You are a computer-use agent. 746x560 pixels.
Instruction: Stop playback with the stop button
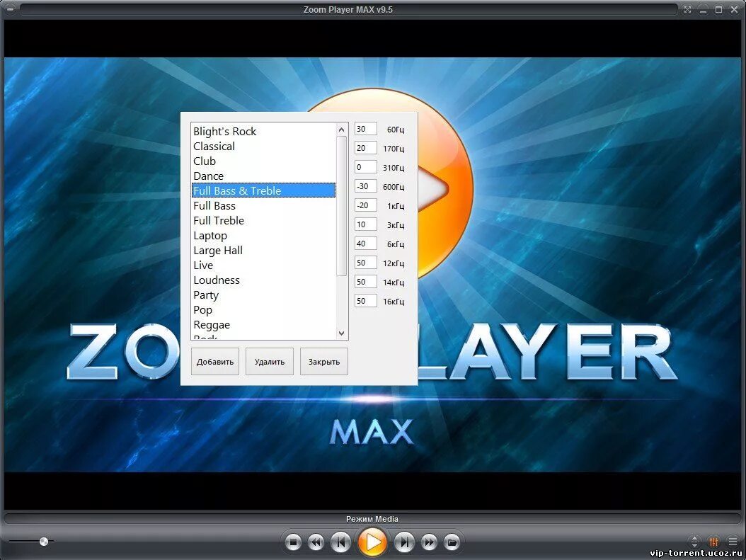tap(293, 542)
